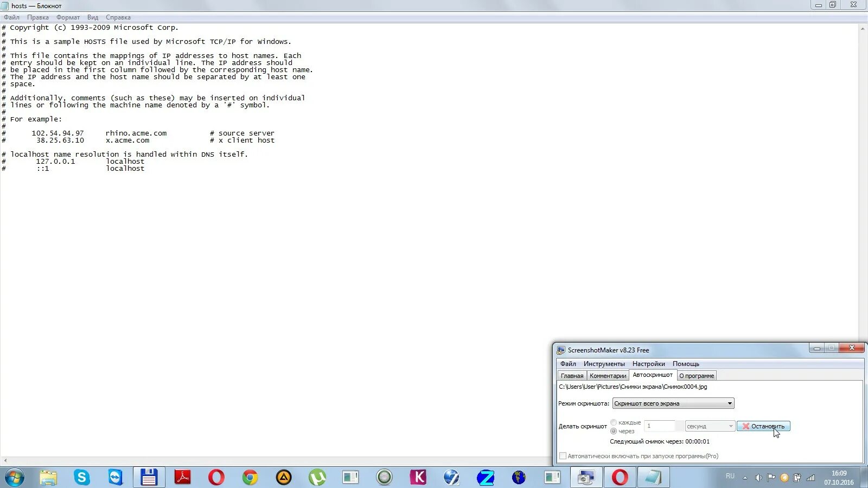Select the каждые radio option
Viewport: 868px width, 488px height.
[x=614, y=422]
